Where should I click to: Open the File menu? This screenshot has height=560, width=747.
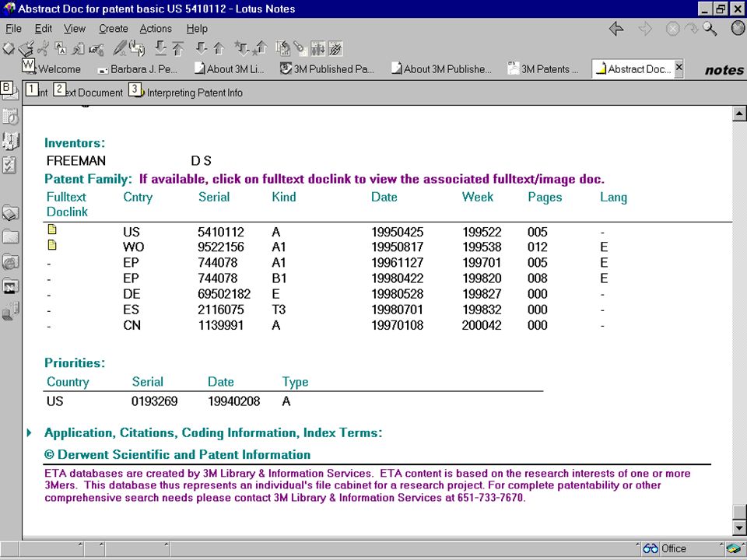pyautogui.click(x=13, y=29)
